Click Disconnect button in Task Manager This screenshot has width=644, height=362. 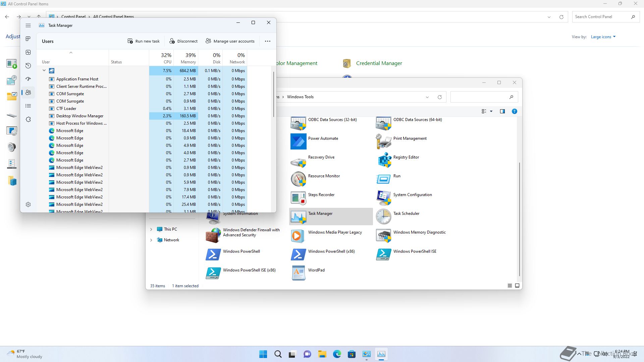click(183, 41)
